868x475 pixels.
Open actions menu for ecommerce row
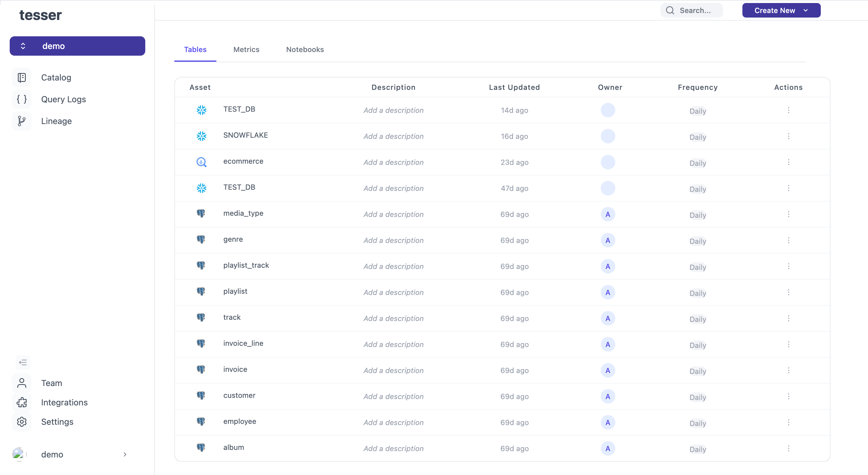[x=788, y=162]
